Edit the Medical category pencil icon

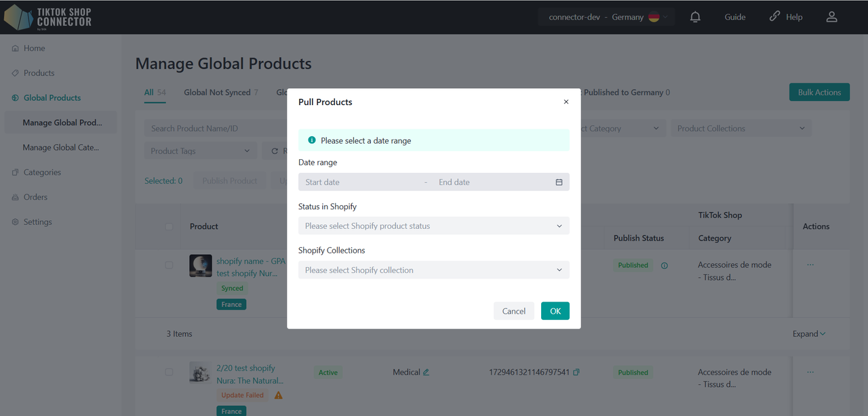[426, 372]
